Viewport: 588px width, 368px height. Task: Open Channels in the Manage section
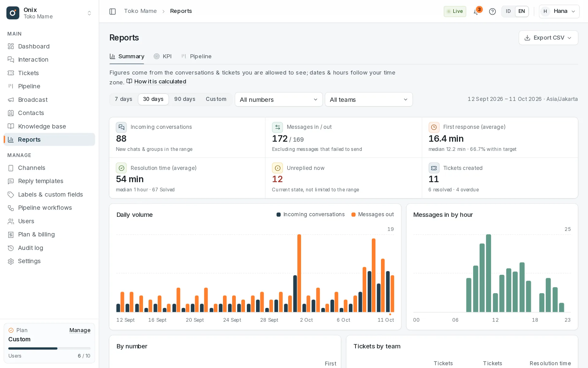click(x=49, y=168)
